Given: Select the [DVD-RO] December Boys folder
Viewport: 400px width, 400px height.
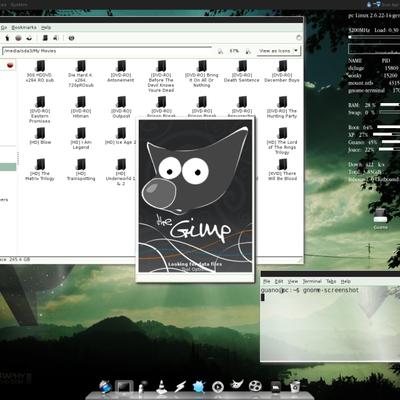Looking at the screenshot, I should (282, 71).
